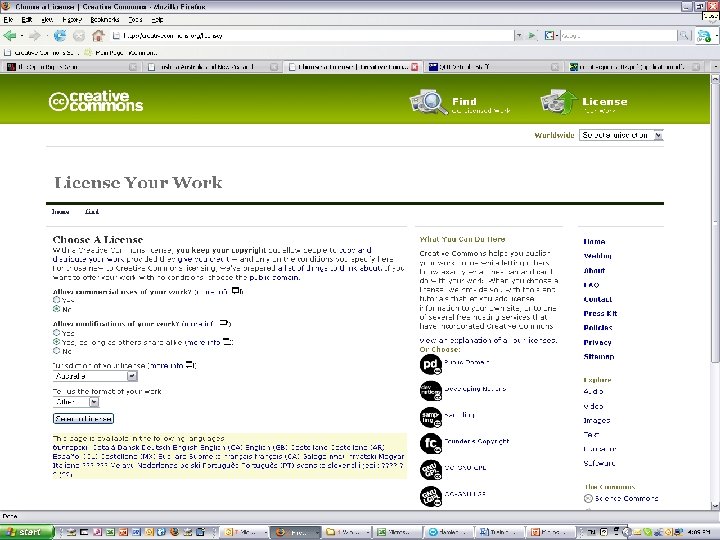Close the Choose a License tab
The width and height of the screenshot is (720, 540).
[x=415, y=67]
